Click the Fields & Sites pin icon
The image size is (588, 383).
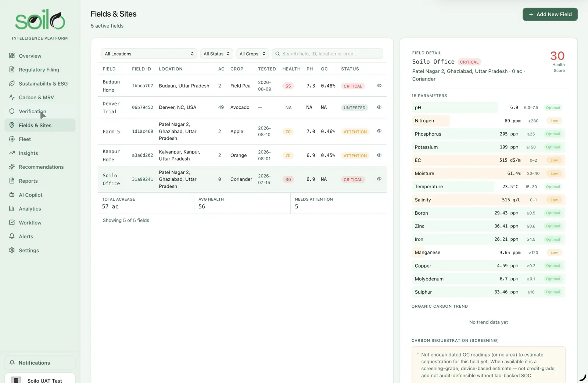(12, 125)
